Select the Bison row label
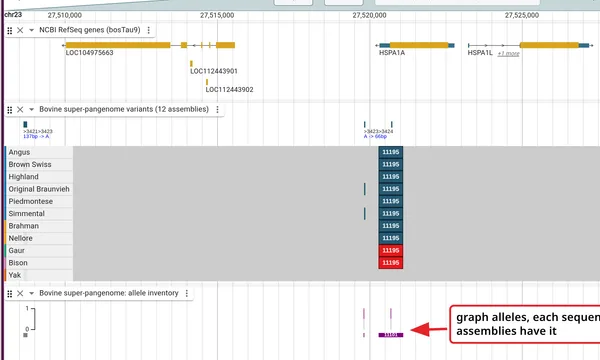The image size is (600, 360). click(18, 262)
